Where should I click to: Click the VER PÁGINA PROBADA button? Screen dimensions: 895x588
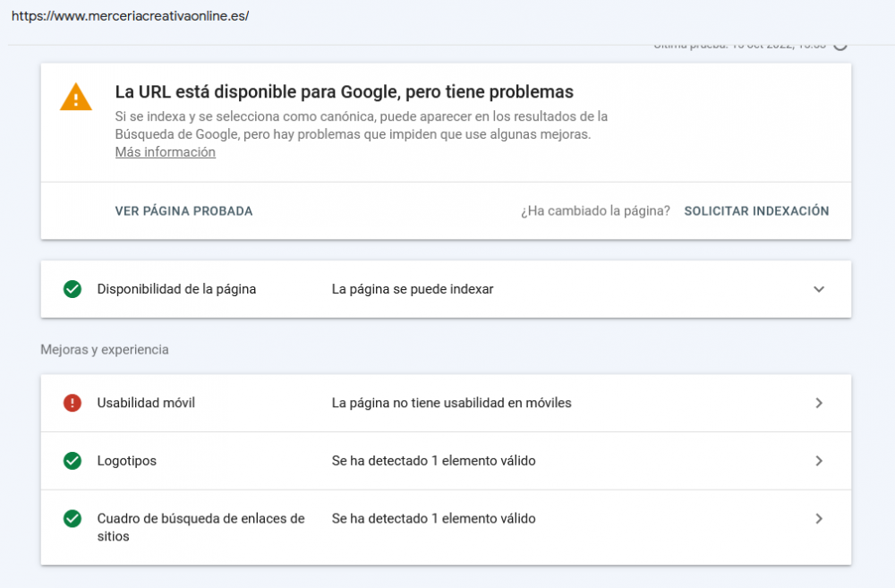click(183, 210)
